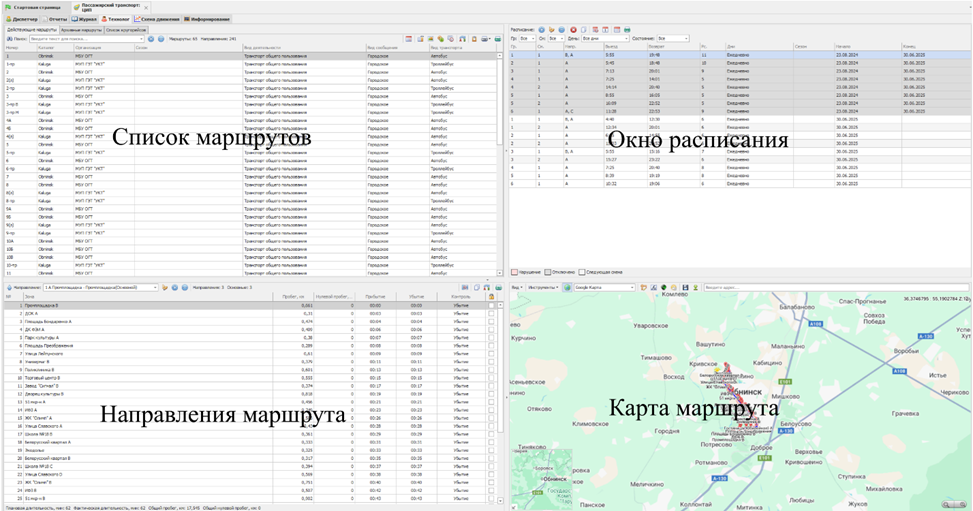
Task: Open the Схема движения section
Action: 157,19
